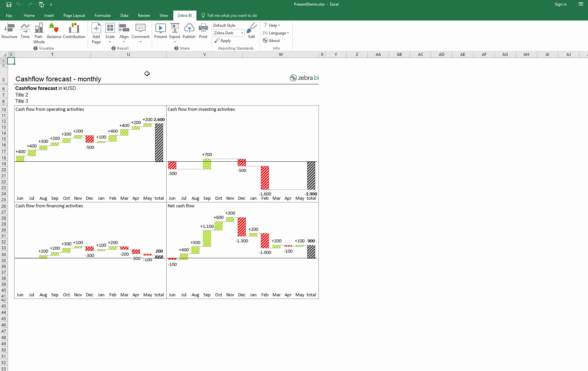Open the Zebra Dark style dropdown
Viewport: 588px width, 371px height.
tap(242, 33)
